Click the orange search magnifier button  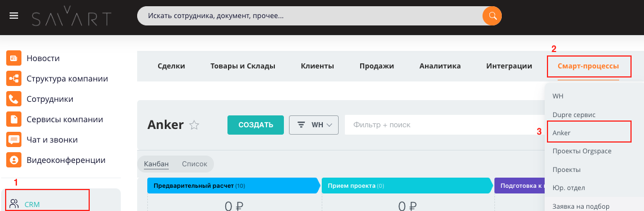tap(492, 16)
